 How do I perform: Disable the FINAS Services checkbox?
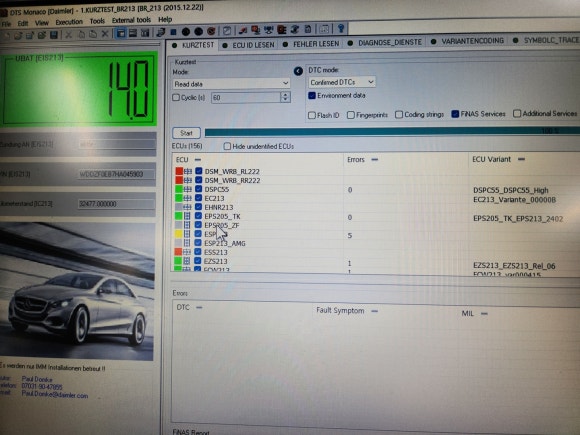[x=455, y=114]
